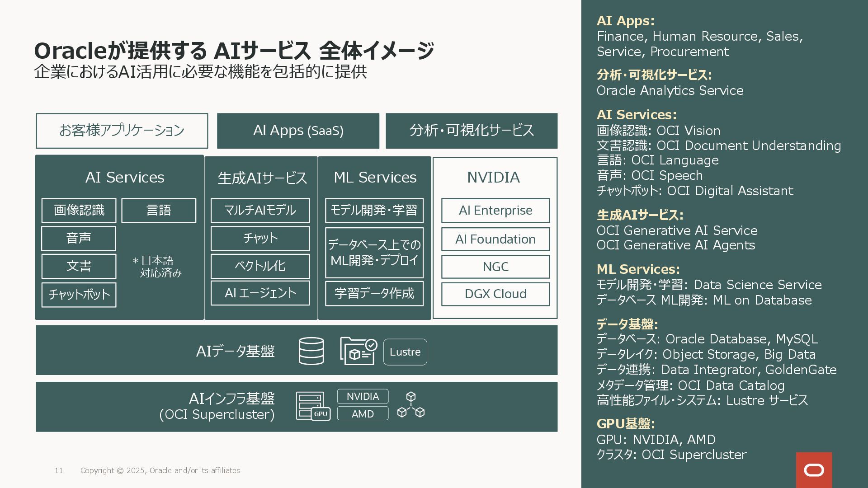Click the ベクトル化 box
The height and width of the screenshot is (488, 868).
click(x=260, y=266)
